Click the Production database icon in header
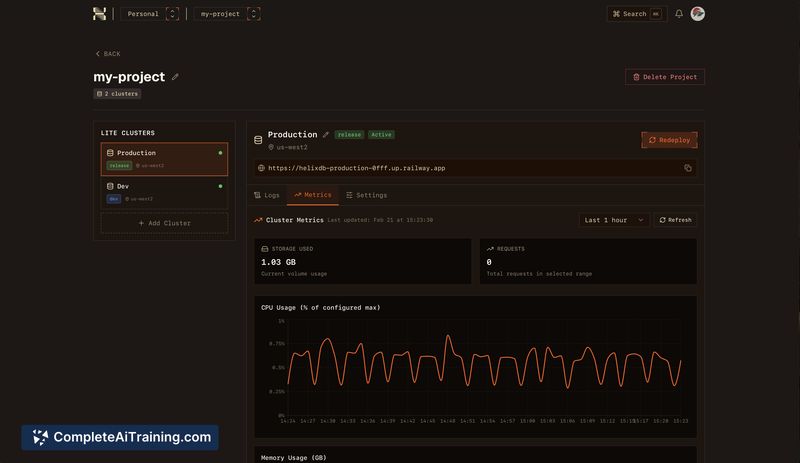 pos(258,140)
